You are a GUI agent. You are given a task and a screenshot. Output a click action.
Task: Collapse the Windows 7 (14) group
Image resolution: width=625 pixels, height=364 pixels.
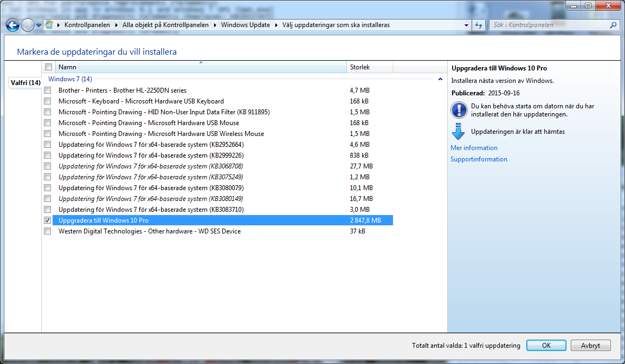tap(440, 79)
